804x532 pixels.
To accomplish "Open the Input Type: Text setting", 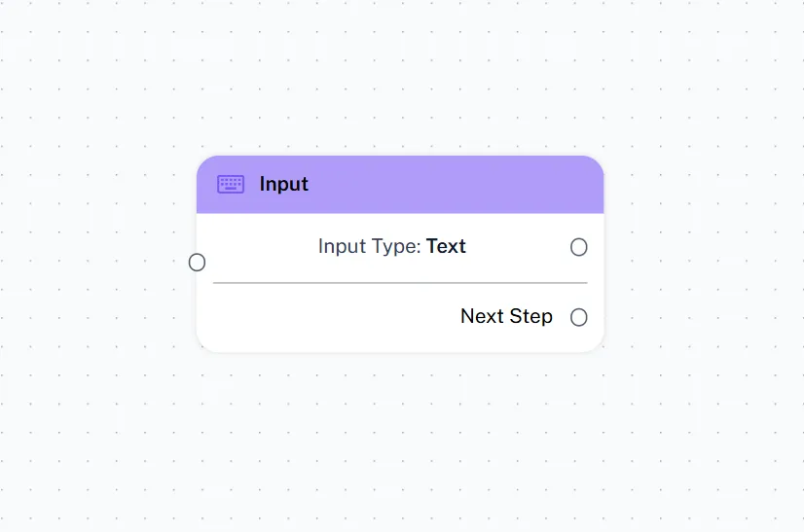I will 391,247.
